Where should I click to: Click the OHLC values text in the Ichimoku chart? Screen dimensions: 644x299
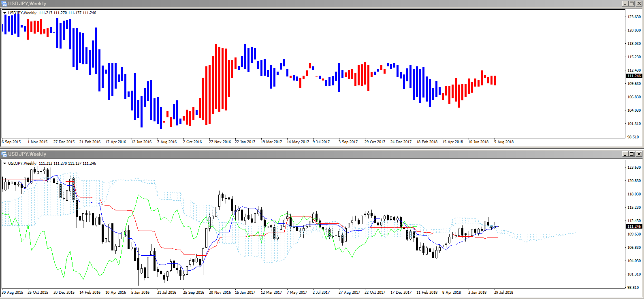click(x=67, y=163)
